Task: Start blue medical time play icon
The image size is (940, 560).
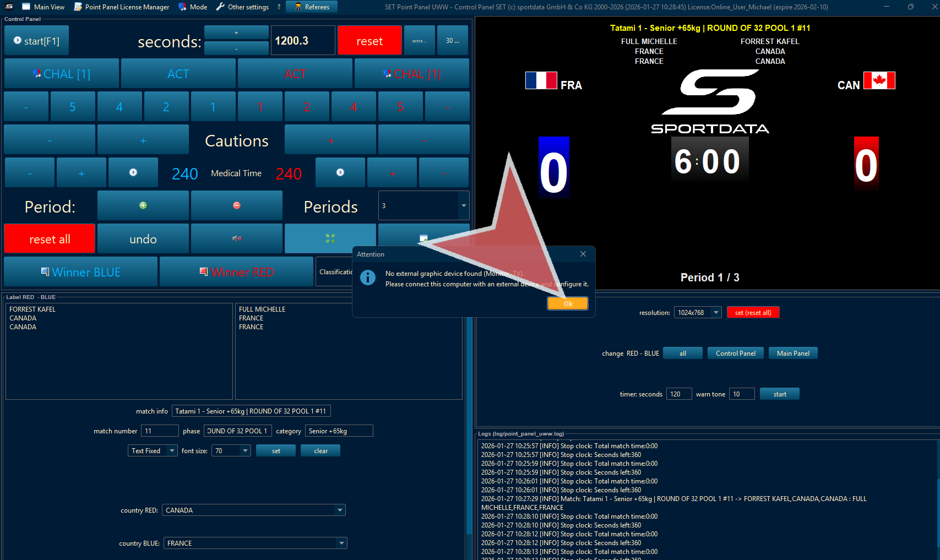Action: coord(133,172)
